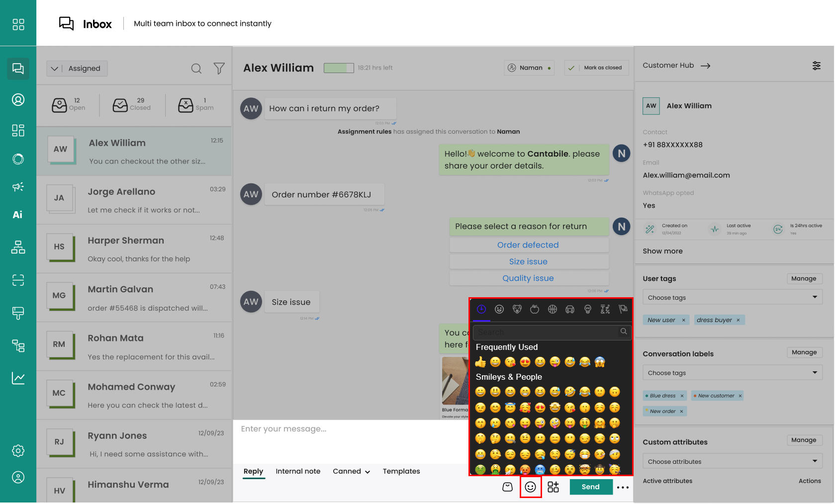Open the Ai section in sidebar
This screenshot has width=835, height=504.
pos(18,215)
